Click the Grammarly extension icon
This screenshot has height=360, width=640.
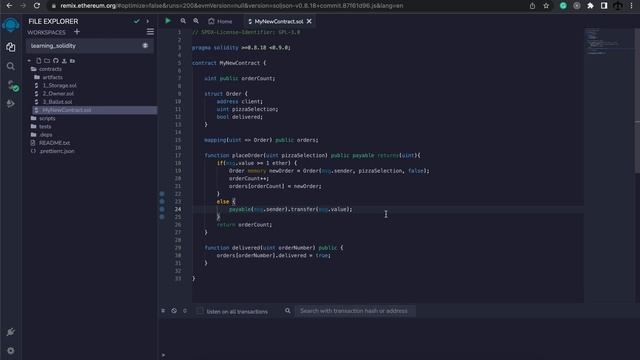pyautogui.click(x=563, y=6)
